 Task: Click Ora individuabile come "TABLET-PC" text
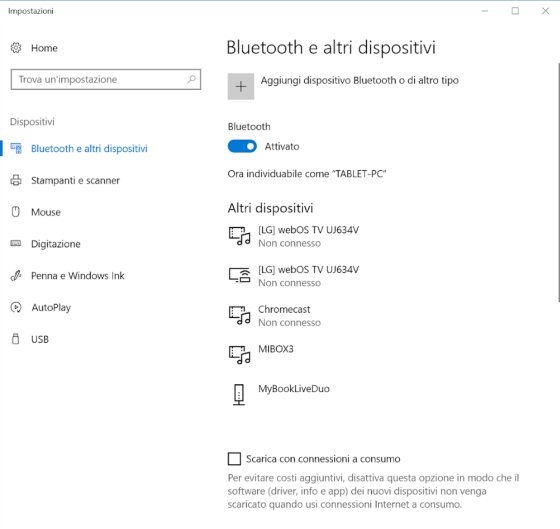[x=307, y=174]
